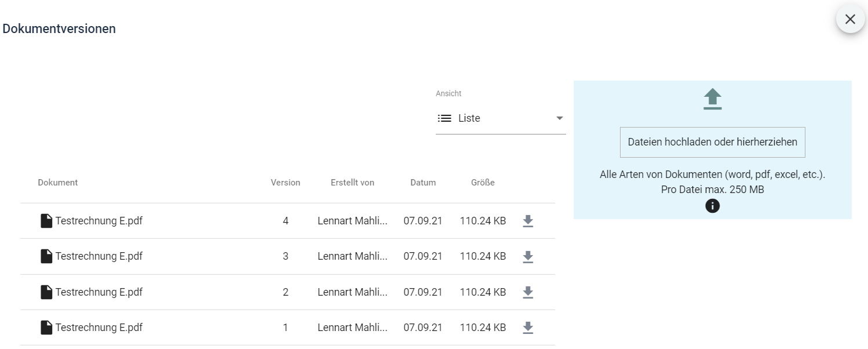Open the Ansicht view dropdown
Image resolution: width=868 pixels, height=349 pixels.
tap(500, 118)
